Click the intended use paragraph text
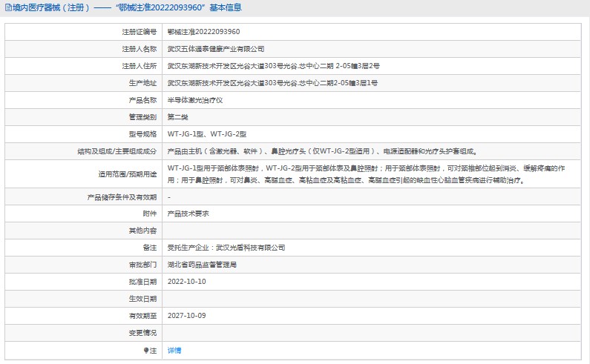590x364 pixels. coord(366,174)
